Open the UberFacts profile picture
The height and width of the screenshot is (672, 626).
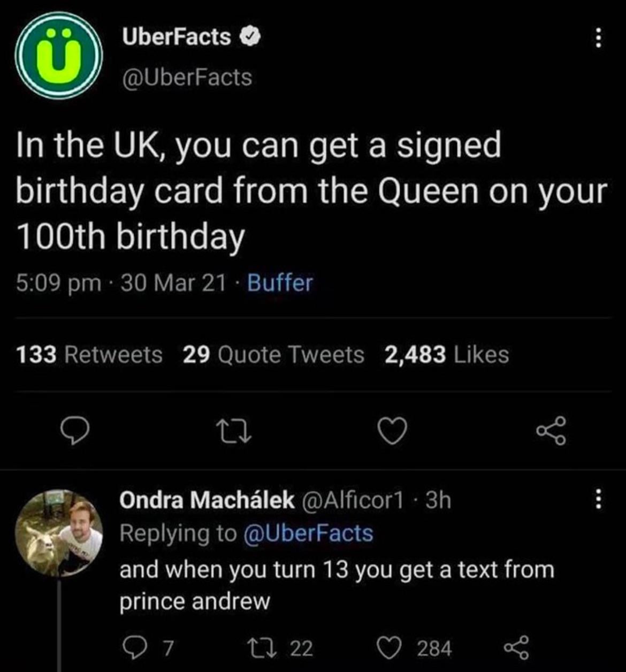[x=59, y=55]
